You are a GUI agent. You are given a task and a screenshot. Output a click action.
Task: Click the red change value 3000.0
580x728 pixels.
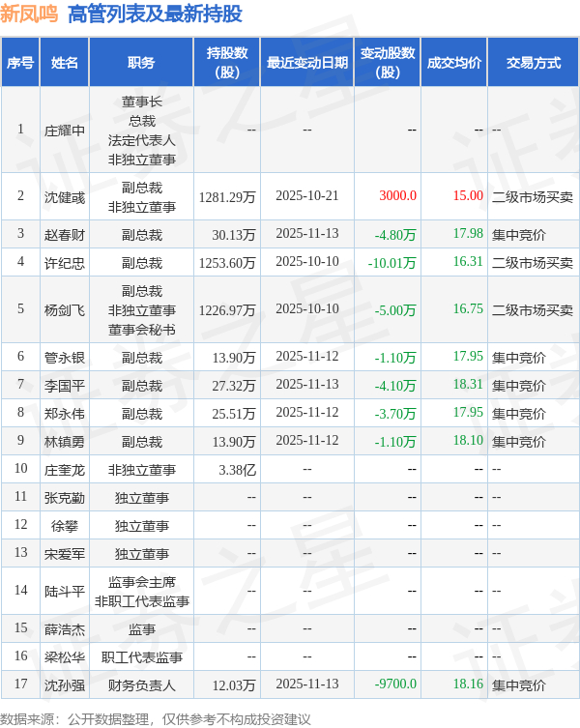tap(397, 195)
